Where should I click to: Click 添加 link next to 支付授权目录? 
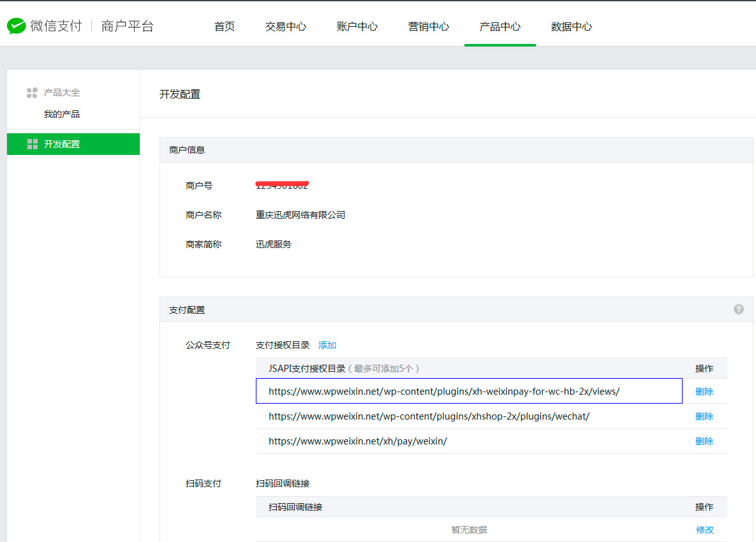point(327,345)
